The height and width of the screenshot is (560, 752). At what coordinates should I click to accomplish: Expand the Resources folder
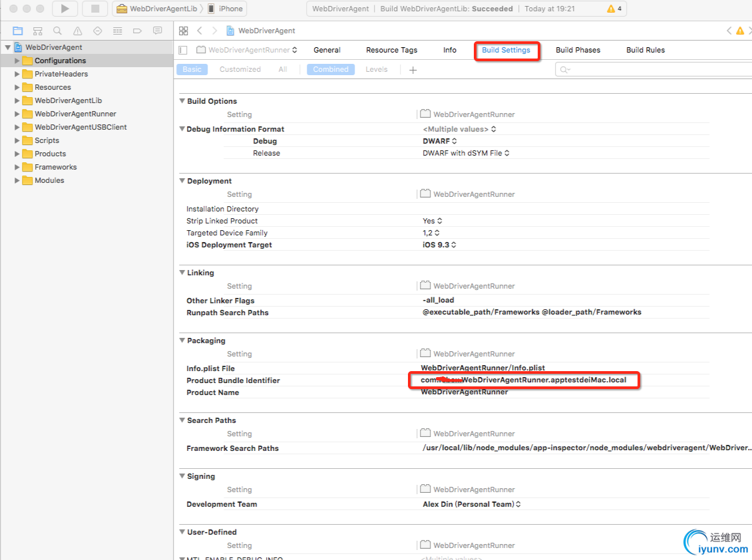(17, 87)
